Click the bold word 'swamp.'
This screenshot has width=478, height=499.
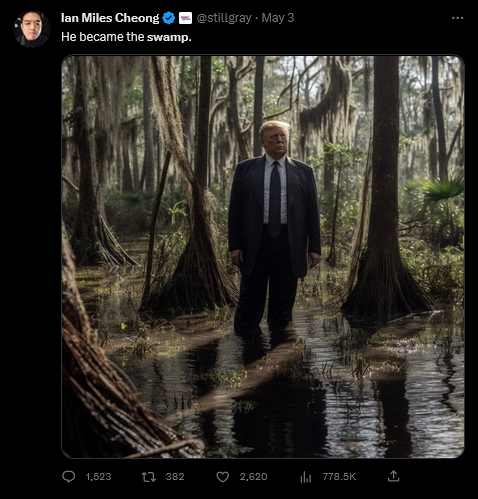tap(169, 37)
